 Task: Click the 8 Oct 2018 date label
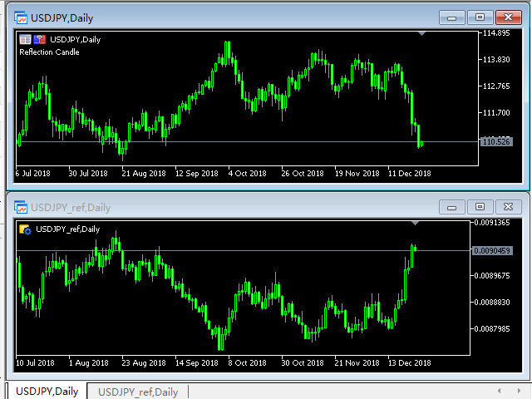(248, 363)
